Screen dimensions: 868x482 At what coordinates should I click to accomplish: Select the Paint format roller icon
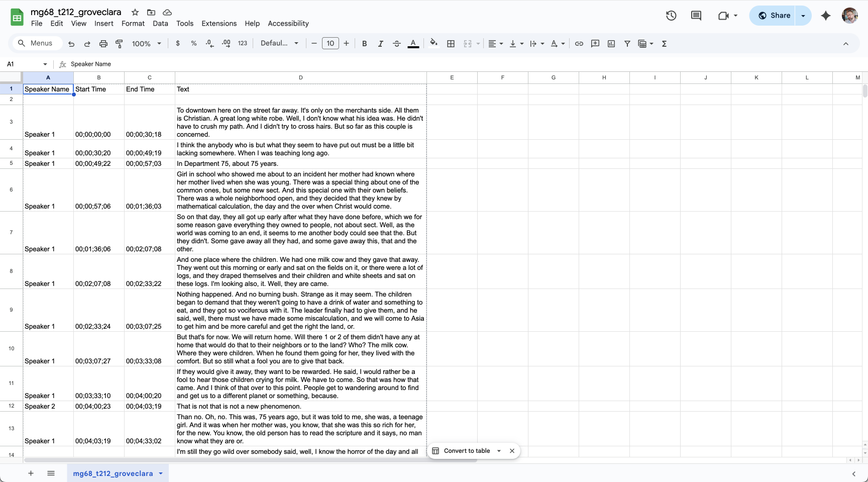[119, 44]
